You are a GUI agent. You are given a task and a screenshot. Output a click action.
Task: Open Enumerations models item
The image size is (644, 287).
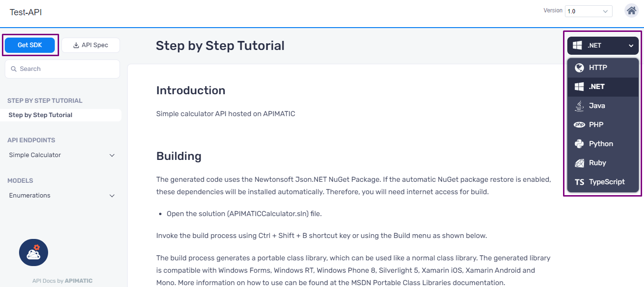(x=62, y=196)
